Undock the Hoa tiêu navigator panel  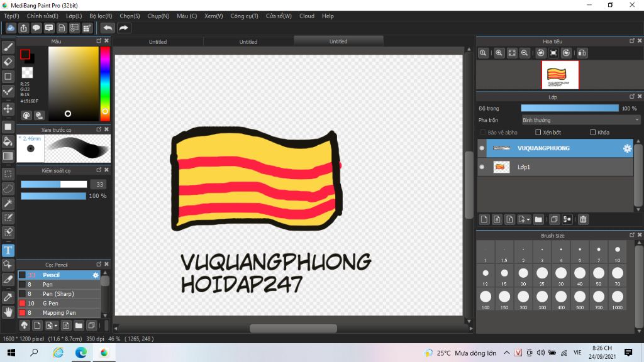(x=632, y=41)
